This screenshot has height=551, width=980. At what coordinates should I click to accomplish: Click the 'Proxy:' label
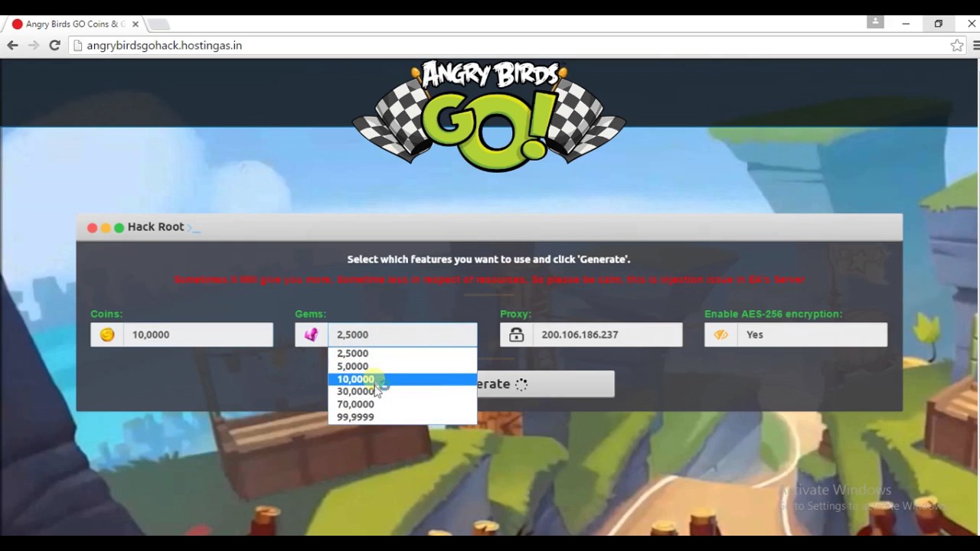(x=515, y=314)
